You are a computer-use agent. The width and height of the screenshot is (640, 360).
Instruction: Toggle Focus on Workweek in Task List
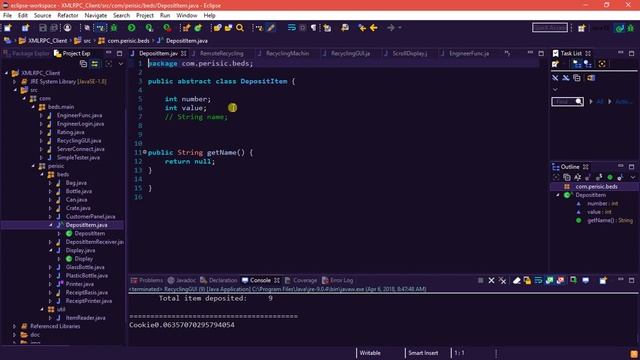click(x=602, y=64)
